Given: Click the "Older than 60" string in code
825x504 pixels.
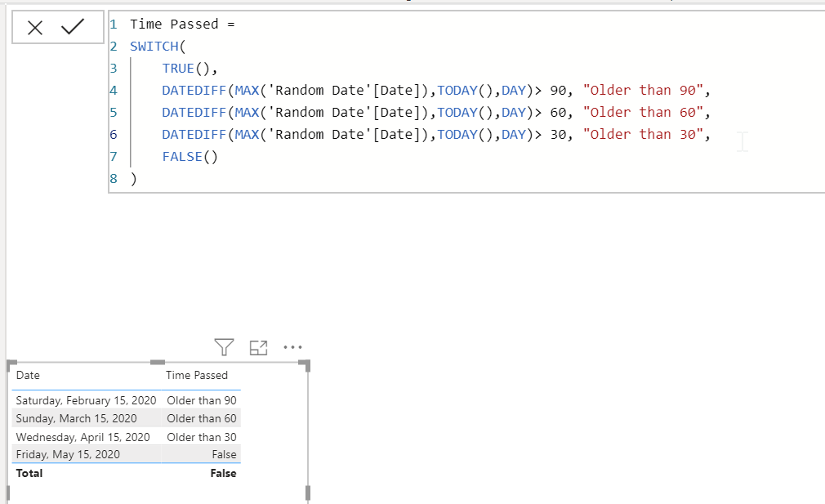Looking at the screenshot, I should [643, 113].
